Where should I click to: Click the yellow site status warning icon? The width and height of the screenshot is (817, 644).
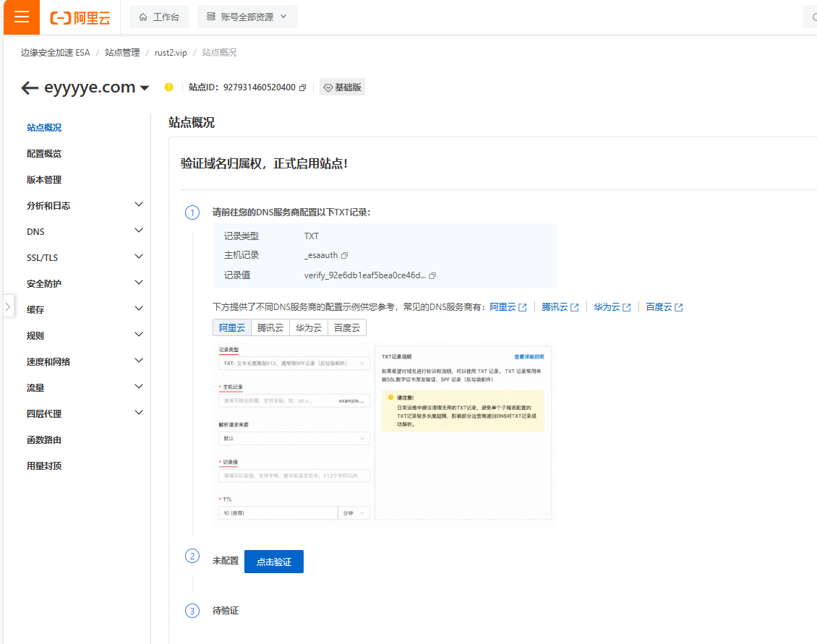point(168,87)
